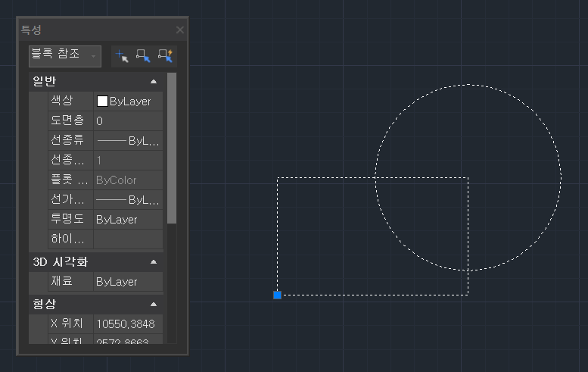Viewport: 588px width, 372px height.
Task: Click the Select Objects icon
Action: coord(143,55)
